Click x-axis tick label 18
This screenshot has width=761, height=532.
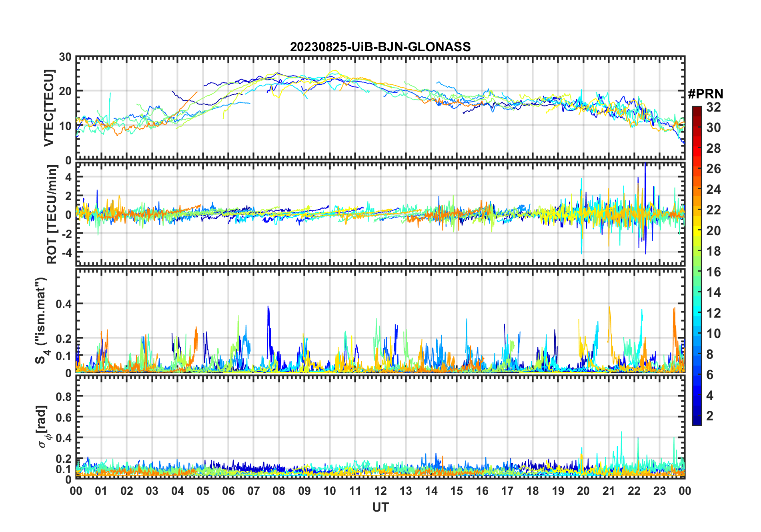(x=533, y=491)
